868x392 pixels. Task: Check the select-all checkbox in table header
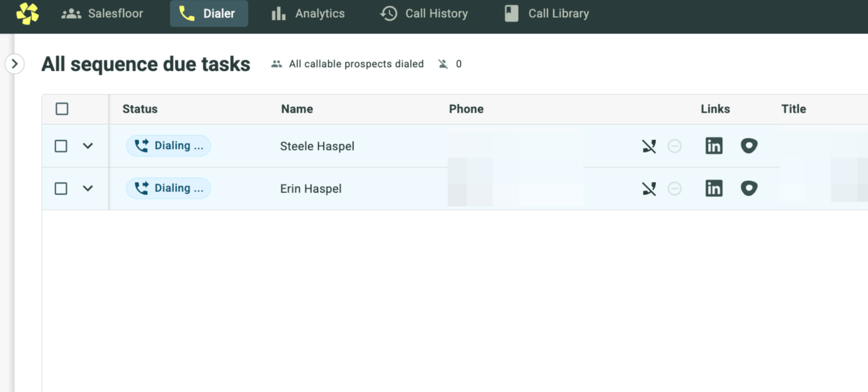[x=62, y=109]
